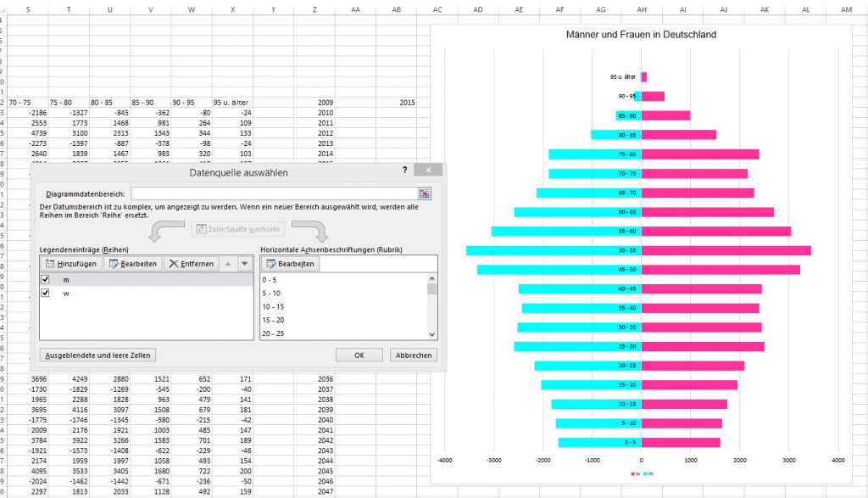Click the Diagrammdatenbereich input field
The width and height of the screenshot is (868, 498).
pos(274,193)
